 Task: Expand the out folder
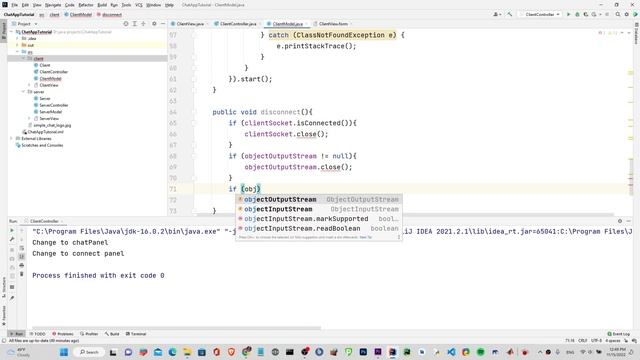tap(18, 45)
